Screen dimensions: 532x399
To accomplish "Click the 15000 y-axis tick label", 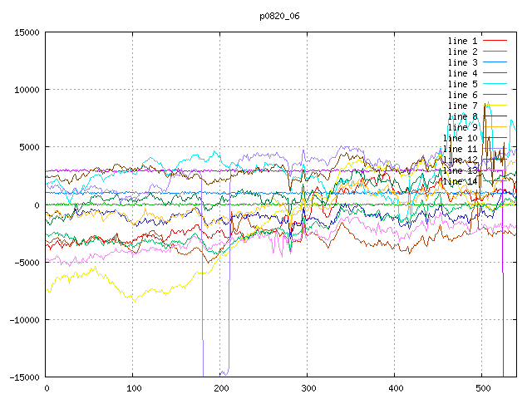I will tap(27, 32).
